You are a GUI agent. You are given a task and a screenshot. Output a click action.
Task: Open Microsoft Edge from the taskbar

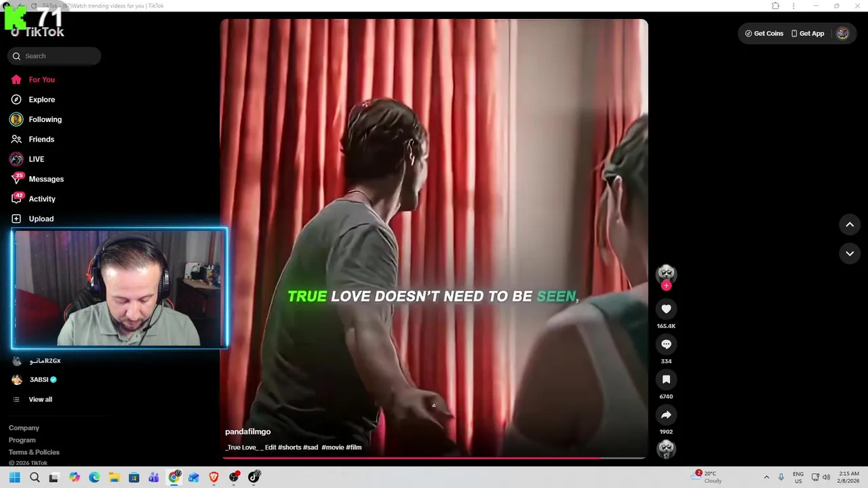94,477
